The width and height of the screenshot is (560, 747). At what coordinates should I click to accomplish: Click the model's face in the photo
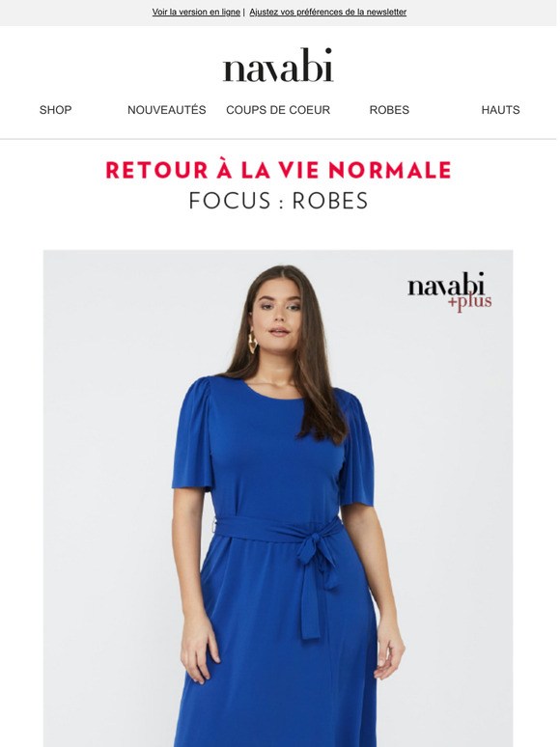tap(278, 316)
